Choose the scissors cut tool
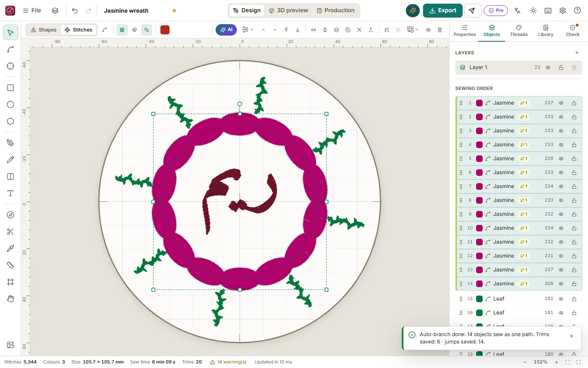 point(11,232)
